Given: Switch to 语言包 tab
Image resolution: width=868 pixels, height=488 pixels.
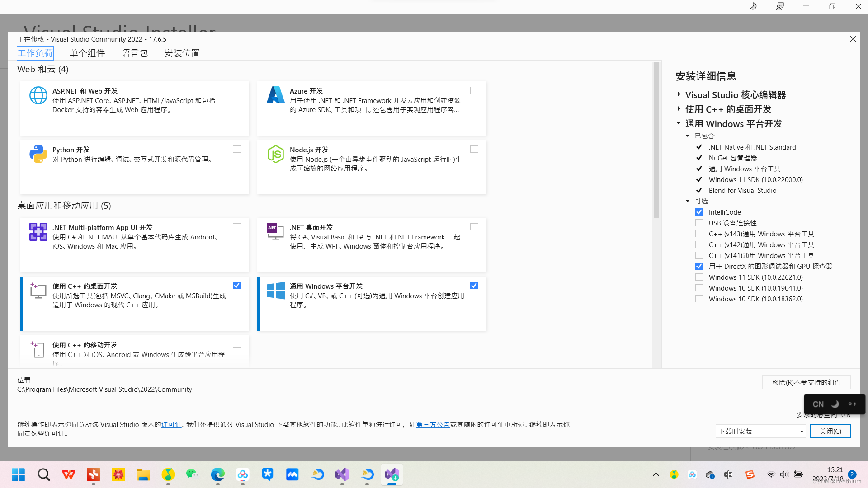Looking at the screenshot, I should pos(135,53).
